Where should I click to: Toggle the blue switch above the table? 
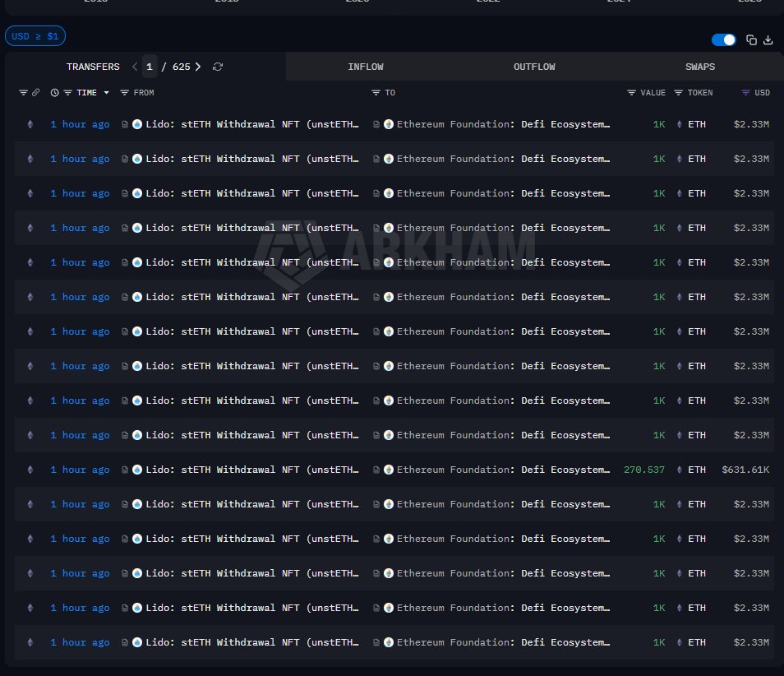point(723,40)
